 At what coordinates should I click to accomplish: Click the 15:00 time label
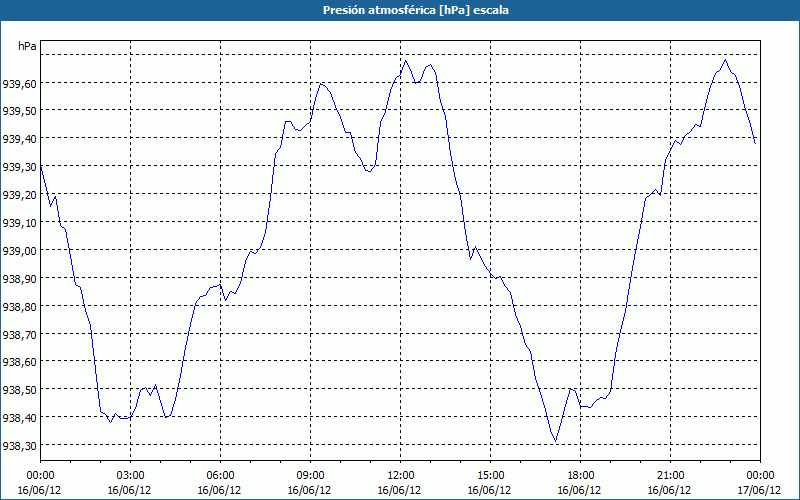490,476
